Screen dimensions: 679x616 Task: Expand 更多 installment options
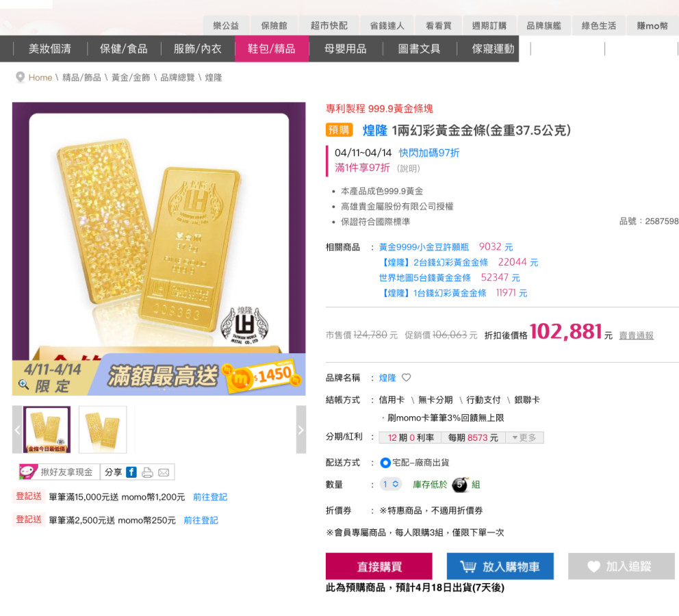point(524,437)
